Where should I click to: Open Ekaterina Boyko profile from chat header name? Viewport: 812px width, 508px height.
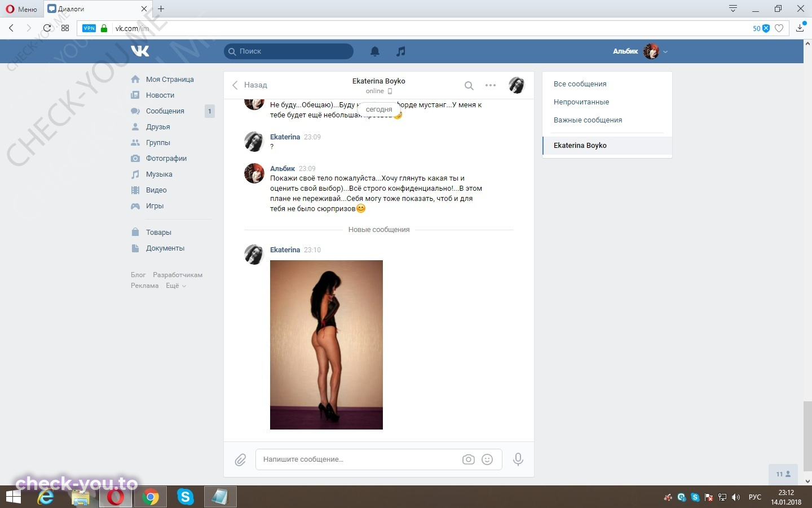click(x=379, y=81)
